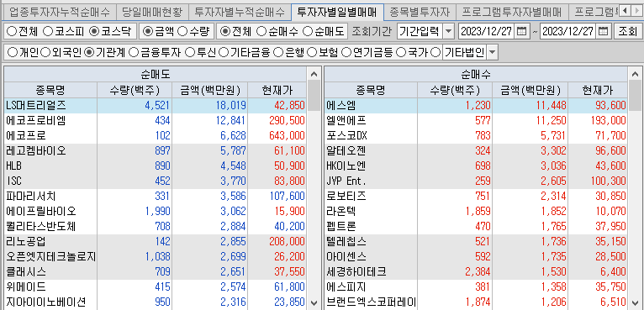This screenshot has height=310, width=644.
Task: Click the 순매수 table scrollbar thumb
Action: click(635, 96)
